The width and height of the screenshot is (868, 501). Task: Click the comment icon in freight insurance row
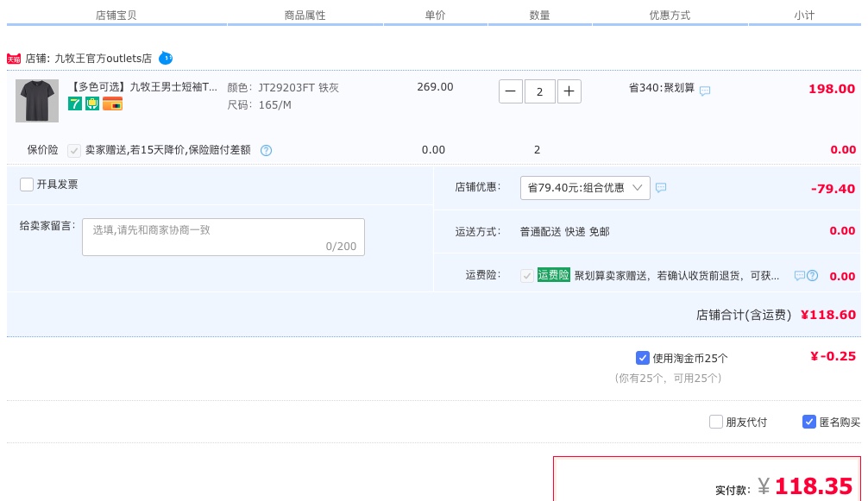pos(799,275)
